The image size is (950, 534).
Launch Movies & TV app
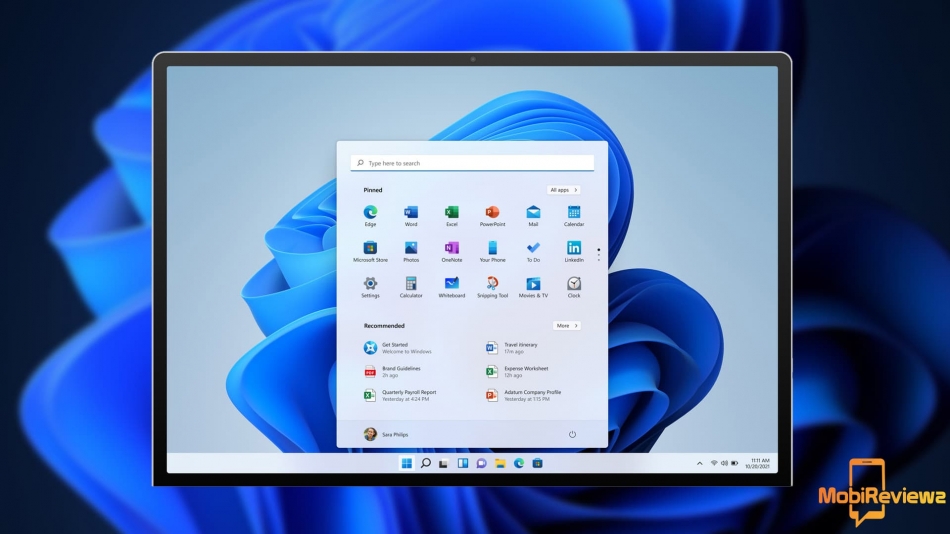click(x=533, y=284)
